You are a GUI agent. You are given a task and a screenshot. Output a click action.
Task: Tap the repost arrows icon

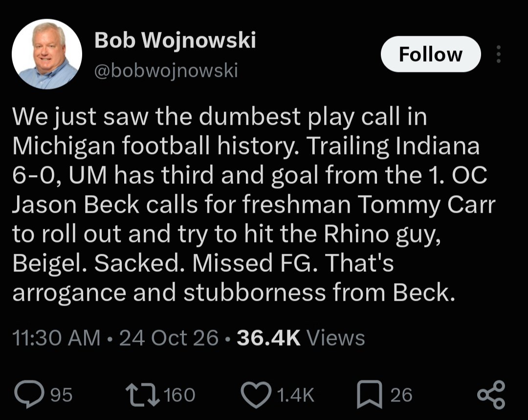tap(143, 395)
